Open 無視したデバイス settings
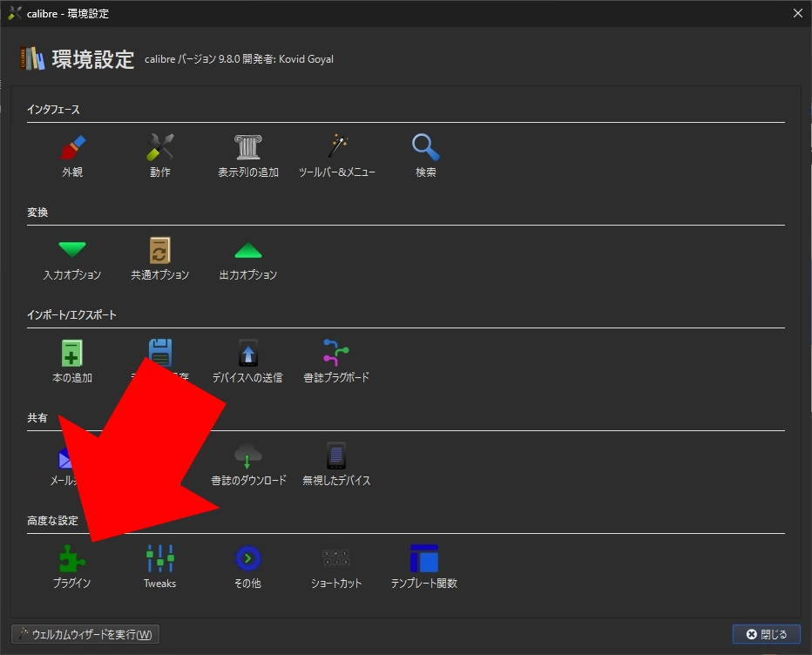The image size is (812, 655). tap(336, 464)
